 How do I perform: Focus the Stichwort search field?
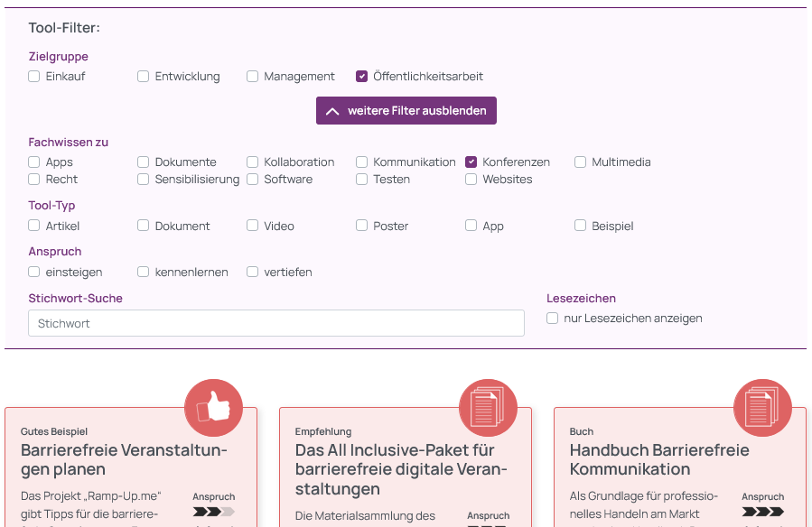276,323
